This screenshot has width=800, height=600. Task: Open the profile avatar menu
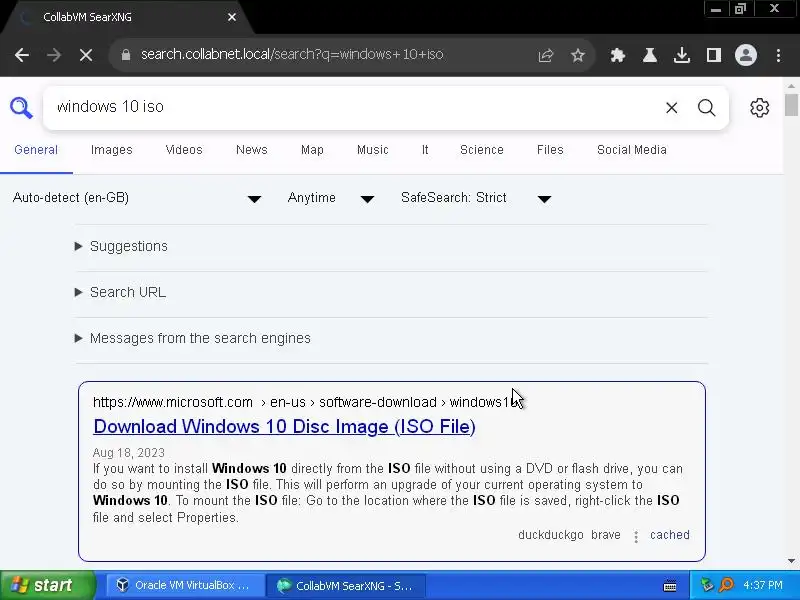pos(745,55)
